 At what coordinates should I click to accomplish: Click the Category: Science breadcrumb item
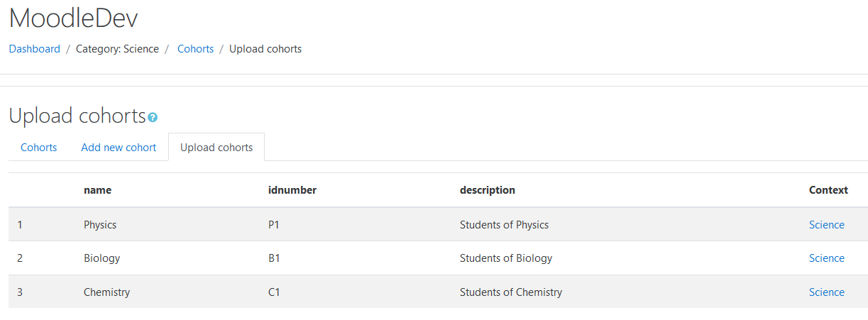pyautogui.click(x=117, y=49)
